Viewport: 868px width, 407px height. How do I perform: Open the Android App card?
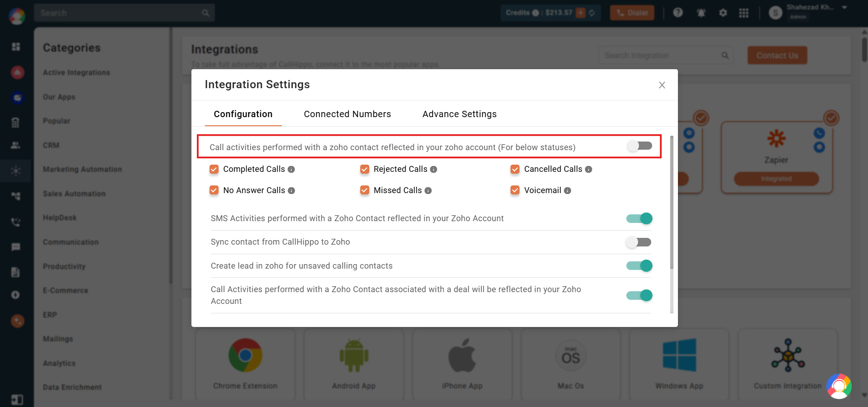tap(353, 364)
